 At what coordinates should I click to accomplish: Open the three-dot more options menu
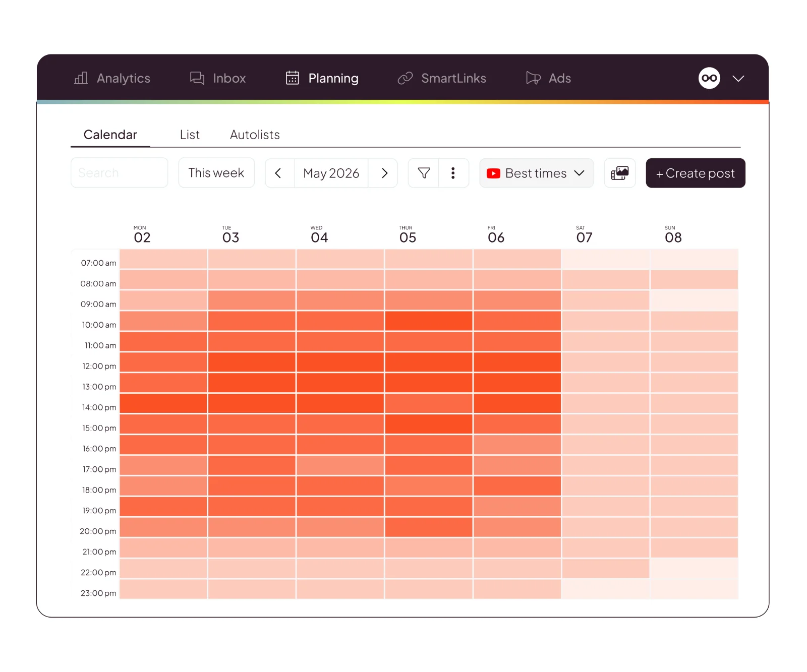(453, 173)
